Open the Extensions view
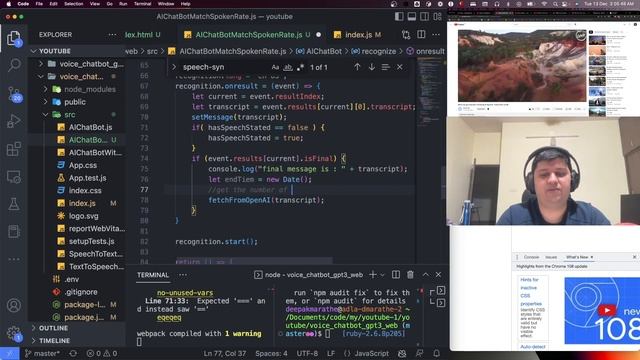Image resolution: width=640 pixels, height=360 pixels. (x=13, y=149)
